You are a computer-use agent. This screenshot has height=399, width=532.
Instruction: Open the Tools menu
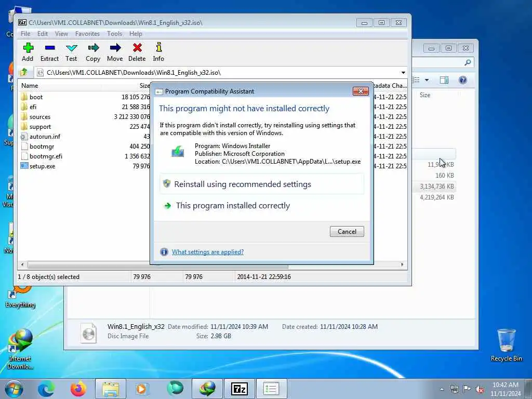115,34
